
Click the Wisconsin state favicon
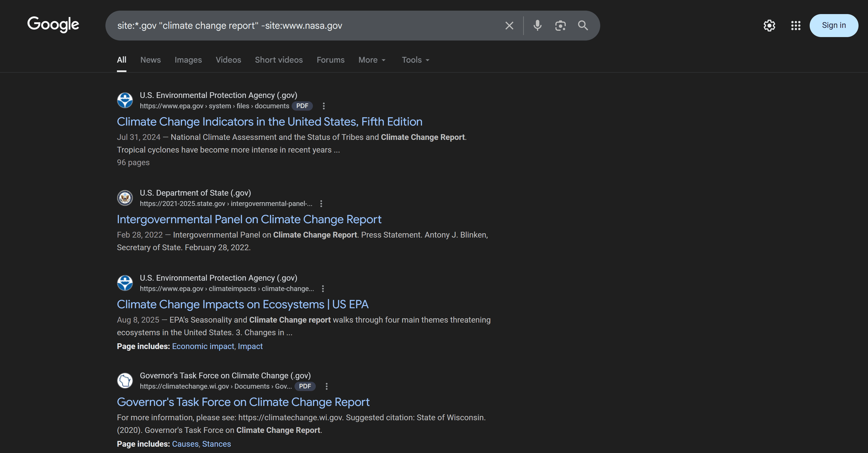[x=125, y=381]
